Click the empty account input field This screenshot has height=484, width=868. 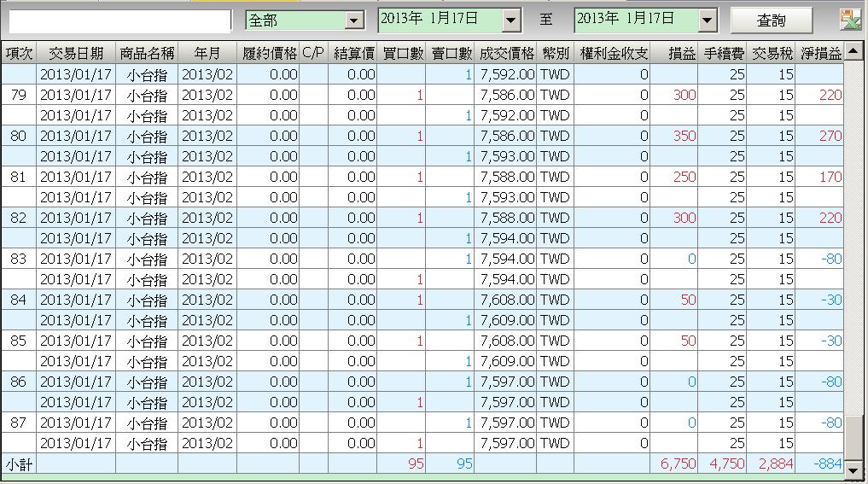coord(120,21)
